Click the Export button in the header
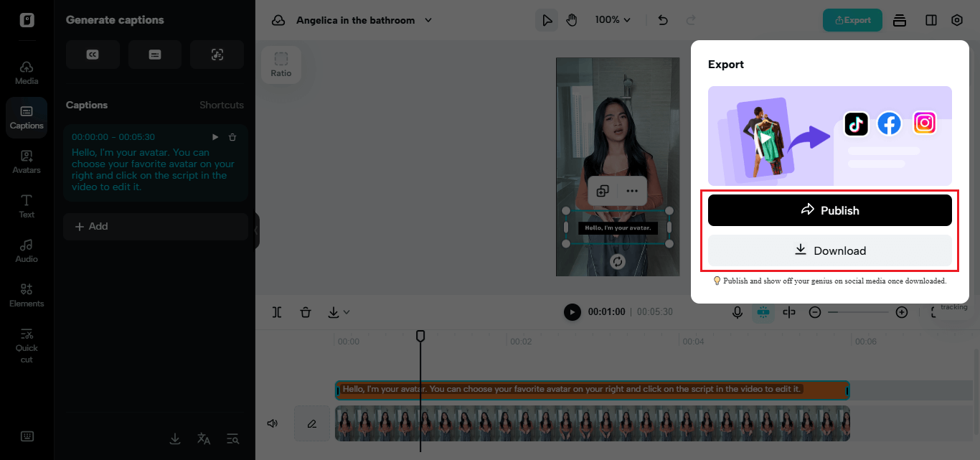Screen dimensions: 980x460 (x=852, y=20)
